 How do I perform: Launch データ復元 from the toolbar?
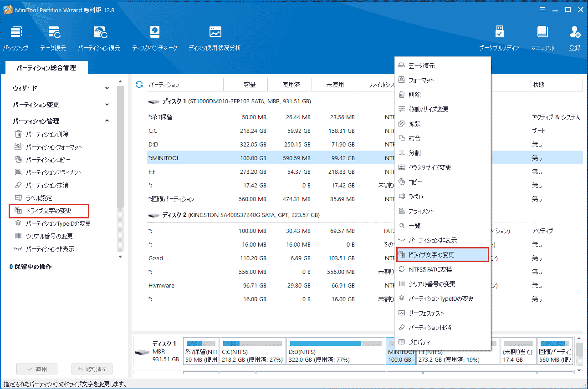(x=53, y=38)
